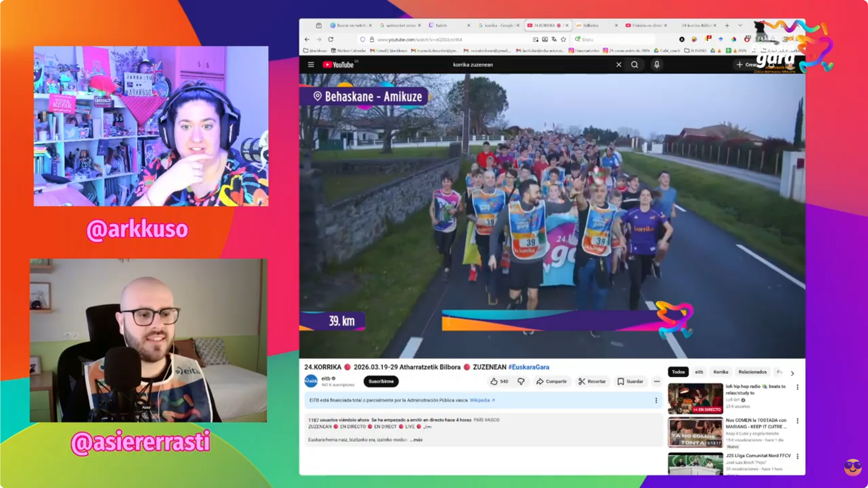
Task: Go back with browser back arrow
Action: pyautogui.click(x=307, y=39)
